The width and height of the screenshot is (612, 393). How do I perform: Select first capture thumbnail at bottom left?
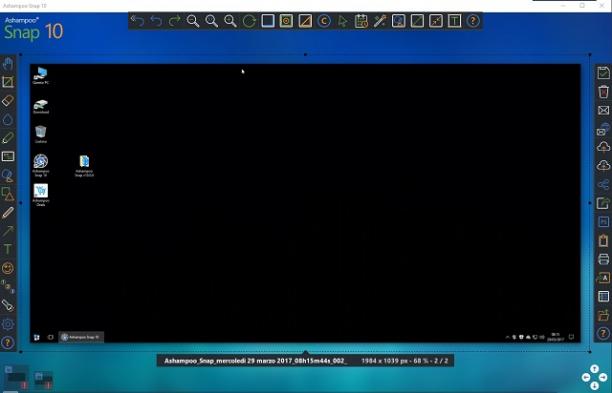[x=16, y=378]
